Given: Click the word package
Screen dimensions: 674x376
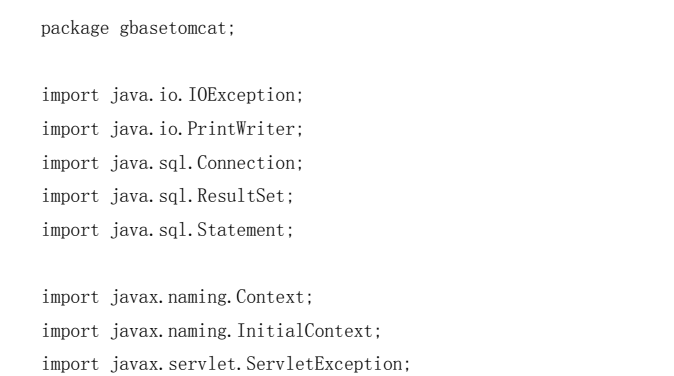Looking at the screenshot, I should tap(75, 29).
